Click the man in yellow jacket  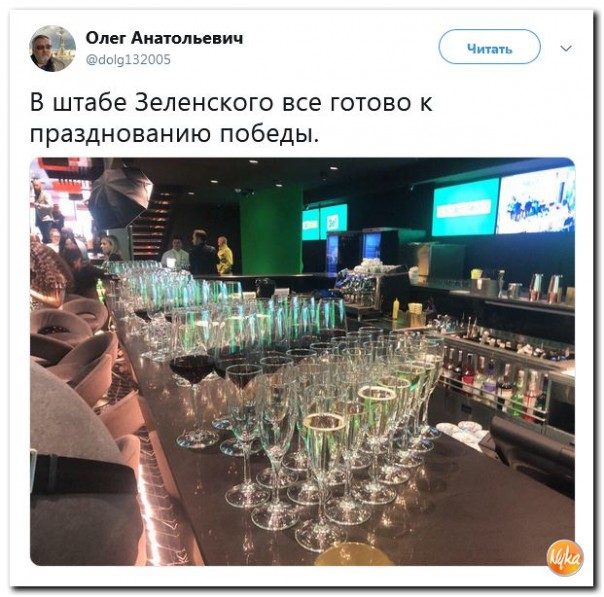pyautogui.click(x=225, y=255)
